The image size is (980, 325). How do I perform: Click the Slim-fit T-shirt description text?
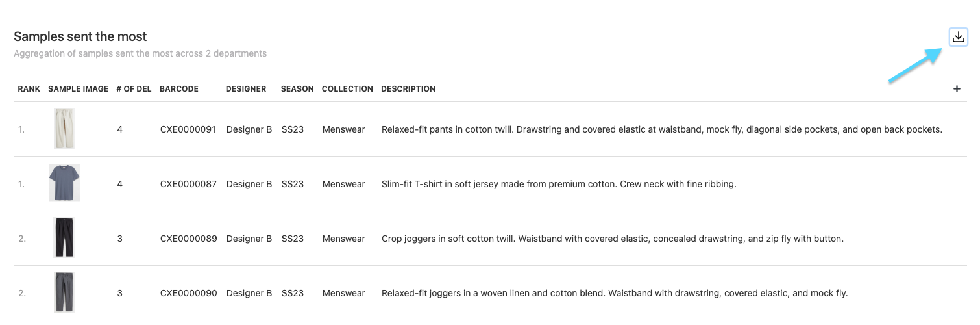559,184
